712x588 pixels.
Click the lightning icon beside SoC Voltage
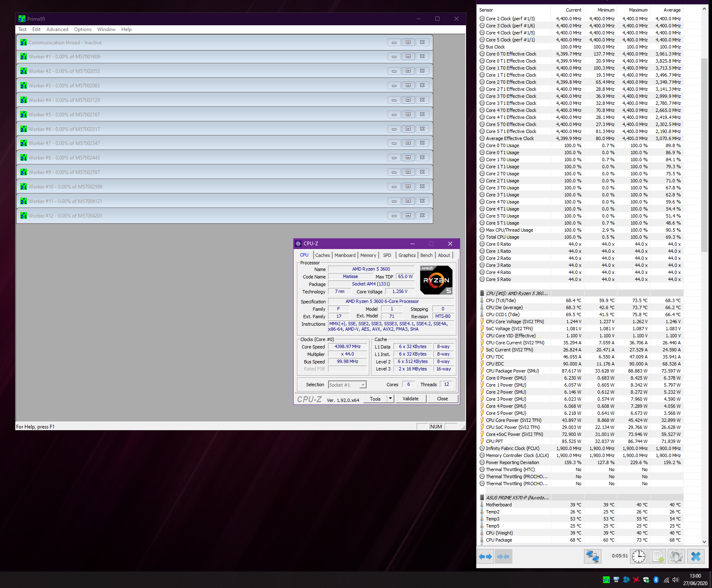(482, 329)
